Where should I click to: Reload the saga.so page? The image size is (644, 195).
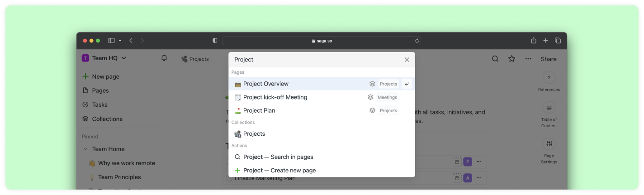click(x=417, y=41)
